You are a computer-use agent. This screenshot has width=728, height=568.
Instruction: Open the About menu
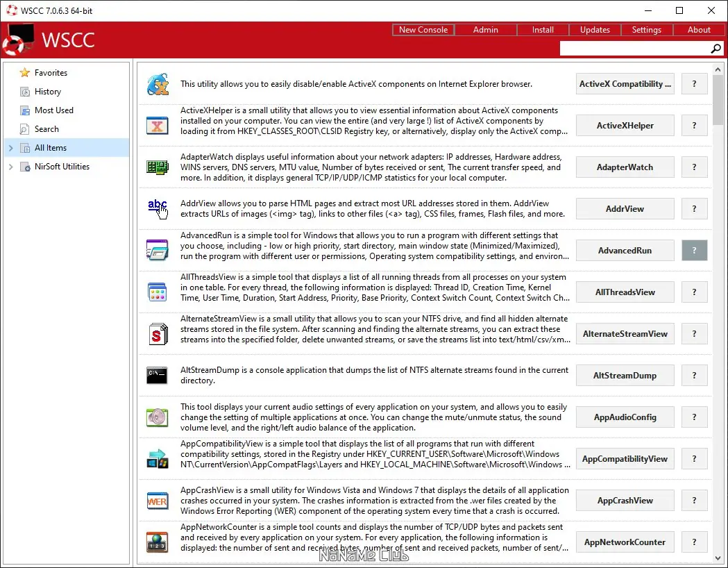coord(699,30)
